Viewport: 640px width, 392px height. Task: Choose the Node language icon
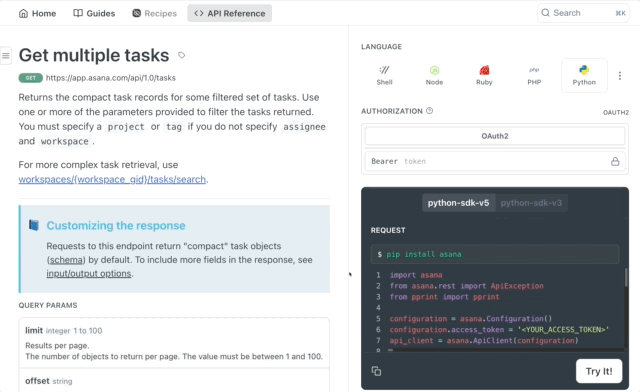434,76
